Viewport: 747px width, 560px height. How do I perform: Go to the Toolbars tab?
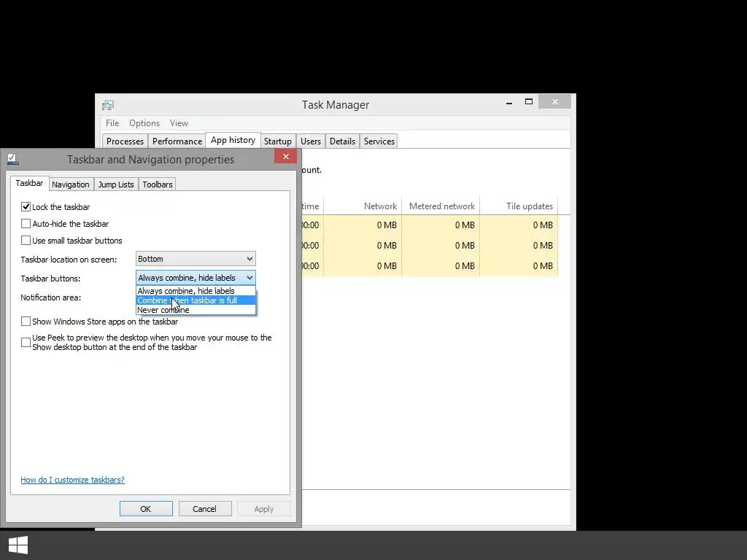(x=158, y=184)
